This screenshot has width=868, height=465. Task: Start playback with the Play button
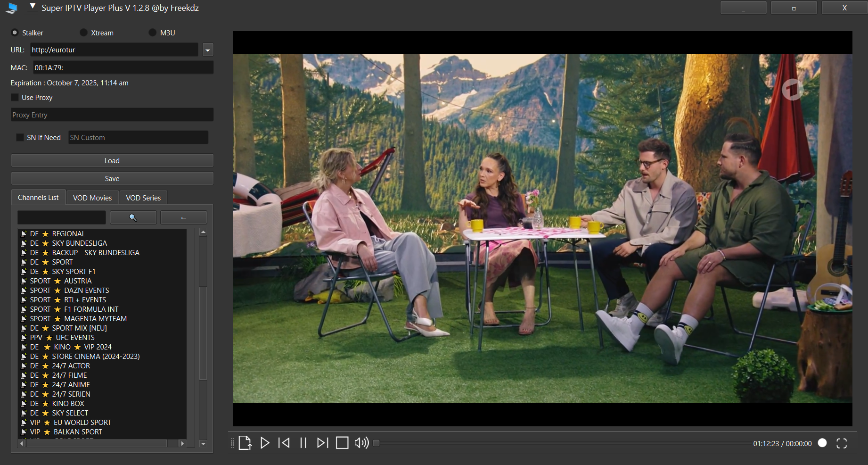[265, 443]
